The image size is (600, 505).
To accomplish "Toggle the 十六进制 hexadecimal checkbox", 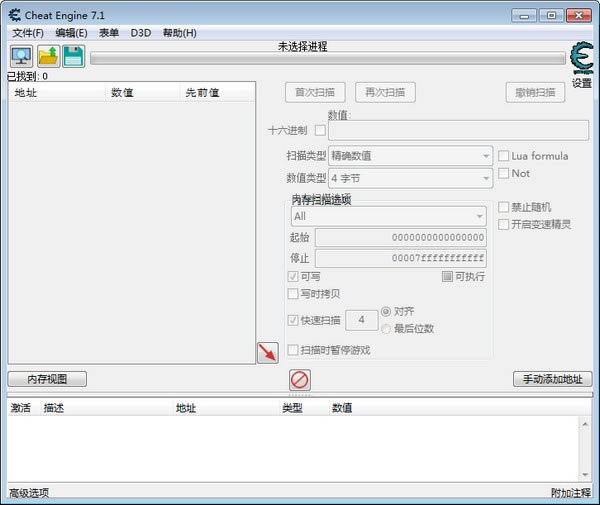I will pyautogui.click(x=320, y=130).
